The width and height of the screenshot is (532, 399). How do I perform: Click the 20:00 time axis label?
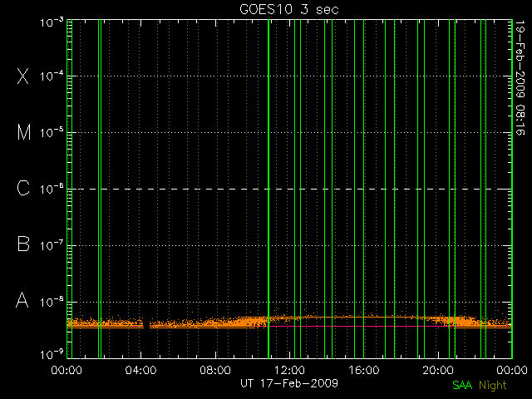438,370
